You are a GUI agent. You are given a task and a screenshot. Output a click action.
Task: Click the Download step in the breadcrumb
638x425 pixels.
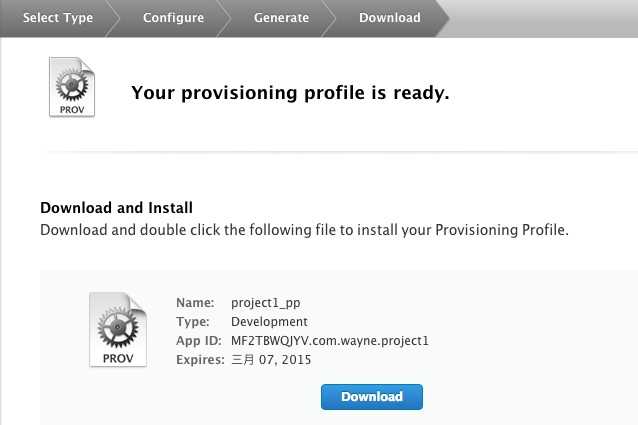pyautogui.click(x=389, y=18)
